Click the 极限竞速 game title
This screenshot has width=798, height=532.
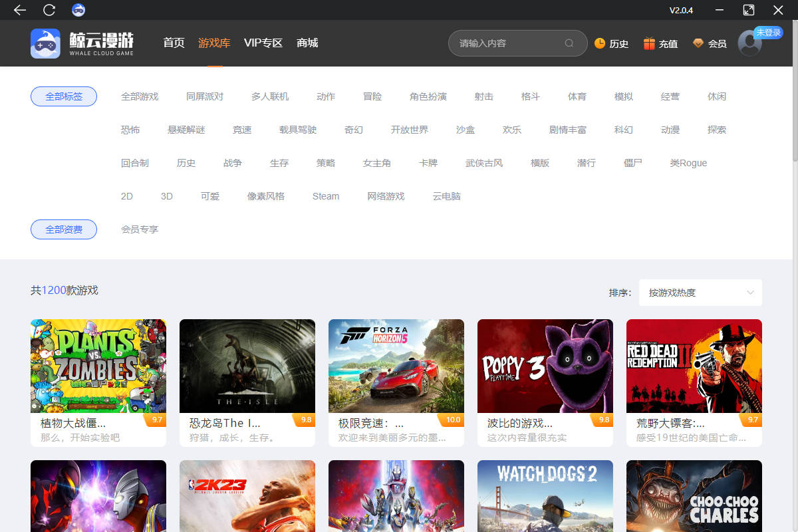click(371, 423)
